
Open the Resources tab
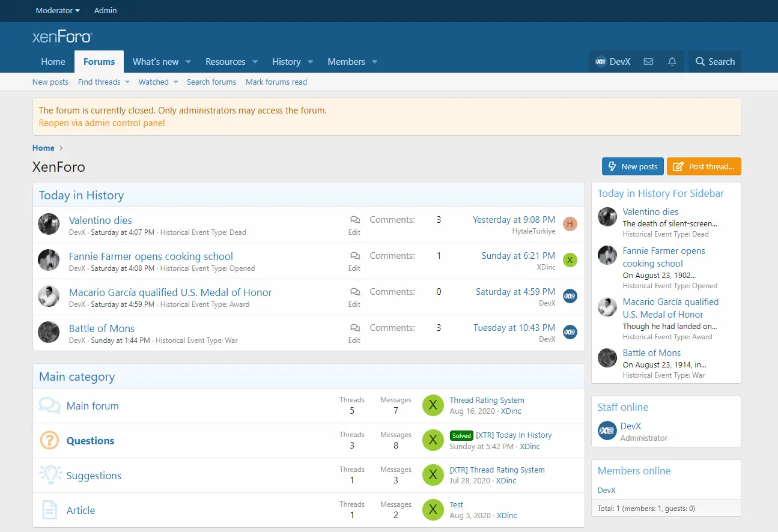[225, 62]
